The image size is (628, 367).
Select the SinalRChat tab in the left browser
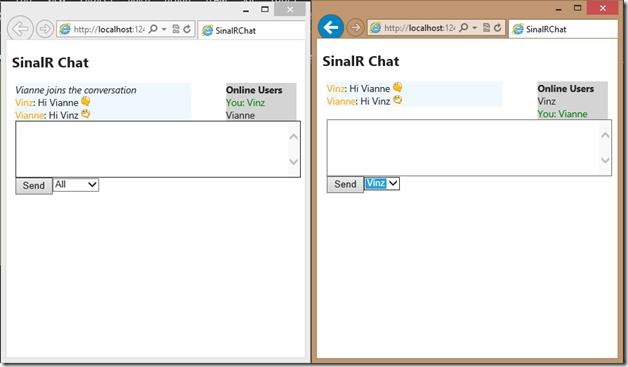click(x=251, y=30)
